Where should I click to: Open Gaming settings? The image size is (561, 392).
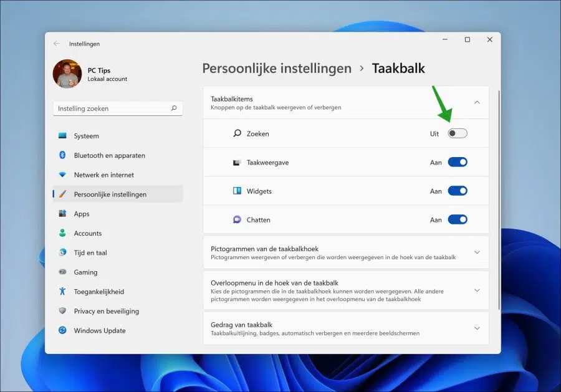[x=118, y=272]
